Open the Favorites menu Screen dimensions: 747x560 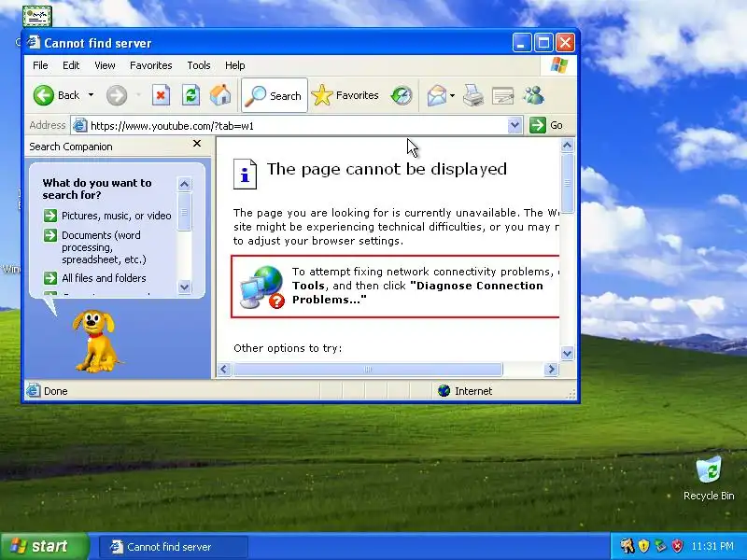coord(150,65)
